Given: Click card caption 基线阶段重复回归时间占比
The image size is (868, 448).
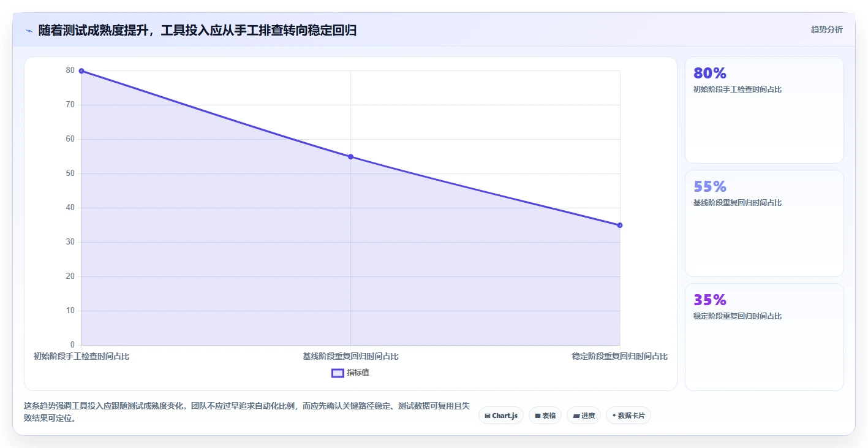Looking at the screenshot, I should pyautogui.click(x=738, y=203).
